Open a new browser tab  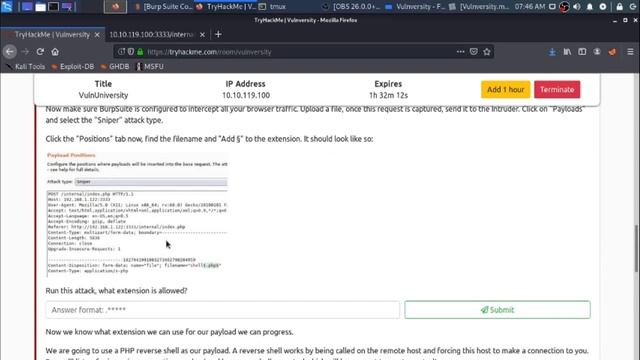click(x=218, y=35)
